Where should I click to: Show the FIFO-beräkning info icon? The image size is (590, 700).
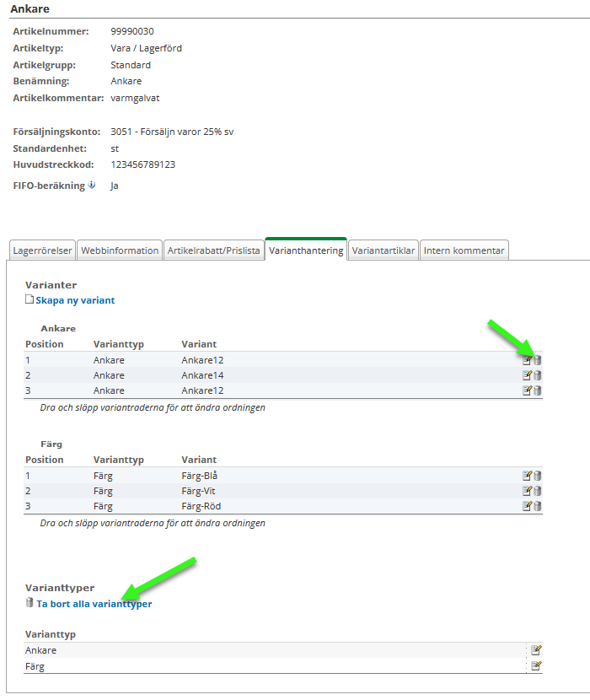coord(92,186)
